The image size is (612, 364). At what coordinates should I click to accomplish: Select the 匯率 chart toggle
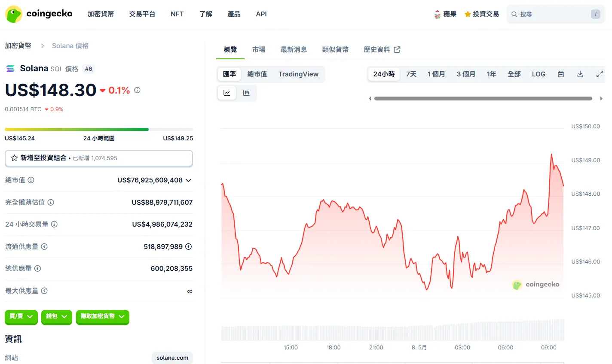[229, 74]
